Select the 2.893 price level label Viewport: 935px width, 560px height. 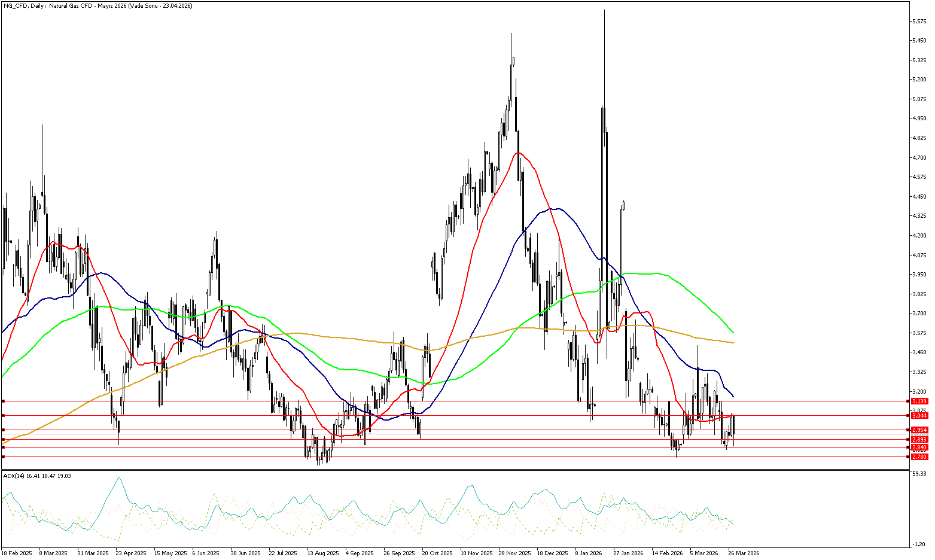coord(919,439)
